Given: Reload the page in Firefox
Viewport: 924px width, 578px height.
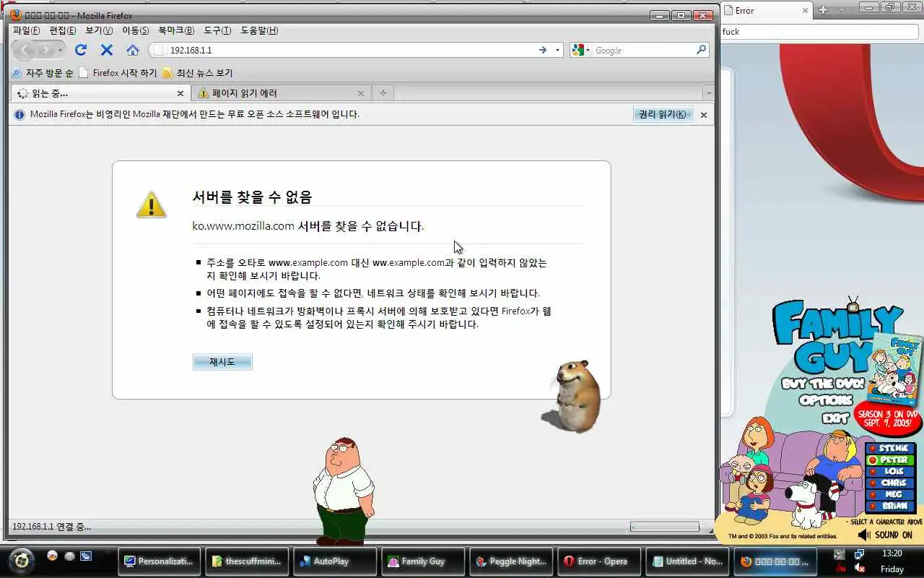Looking at the screenshot, I should [81, 50].
